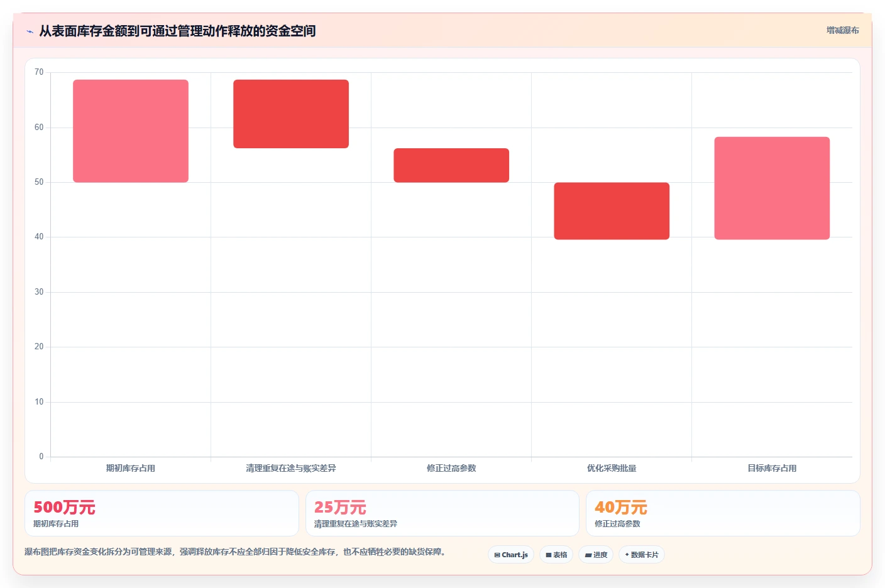
Task: Click the 期初库存占用 caption under 500万元
Action: [56, 524]
